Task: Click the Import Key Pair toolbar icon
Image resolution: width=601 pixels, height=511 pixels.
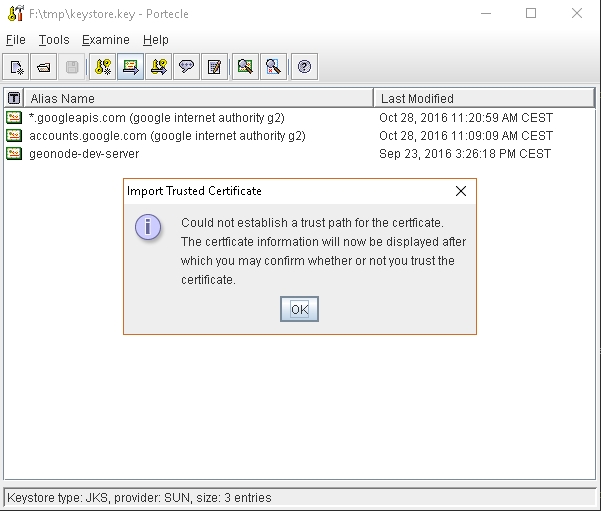Action: click(158, 67)
